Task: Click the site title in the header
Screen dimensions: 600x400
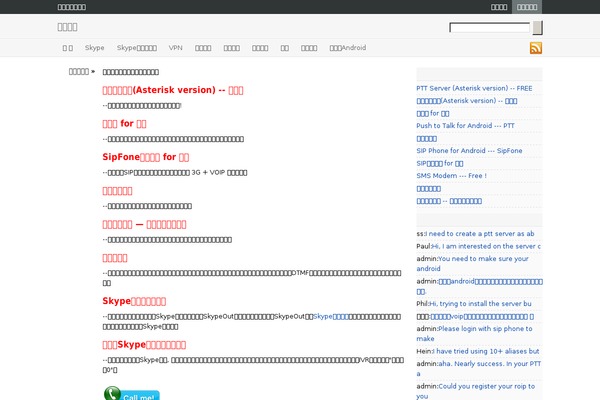Action: [67, 27]
